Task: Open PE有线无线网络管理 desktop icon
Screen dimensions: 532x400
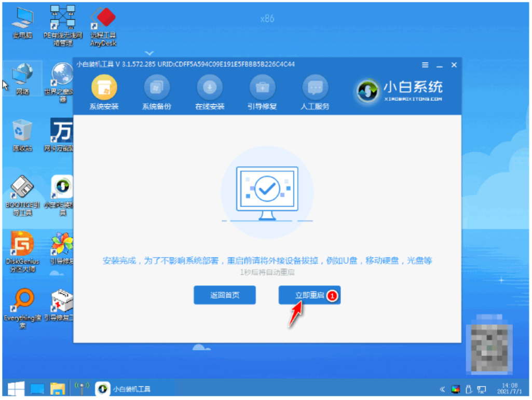Action: point(63,25)
